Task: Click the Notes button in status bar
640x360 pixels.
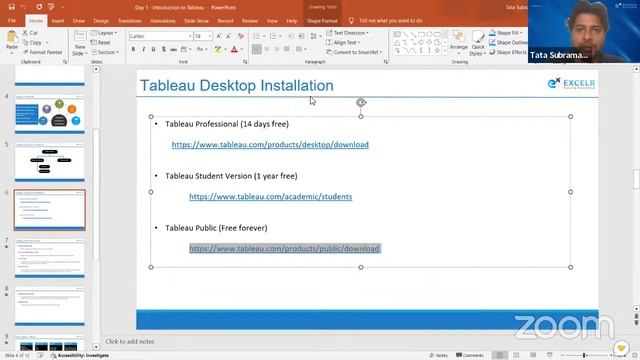Action: click(438, 356)
